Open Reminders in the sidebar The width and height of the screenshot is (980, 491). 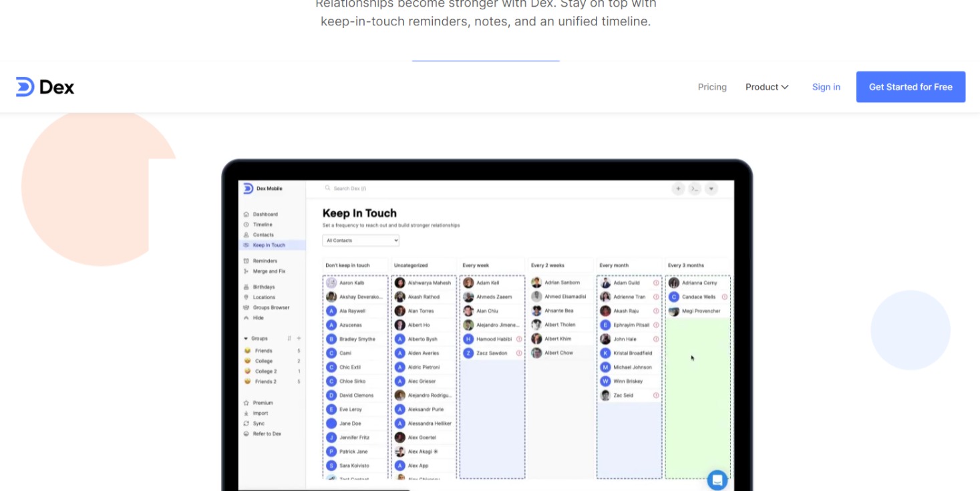click(x=265, y=261)
